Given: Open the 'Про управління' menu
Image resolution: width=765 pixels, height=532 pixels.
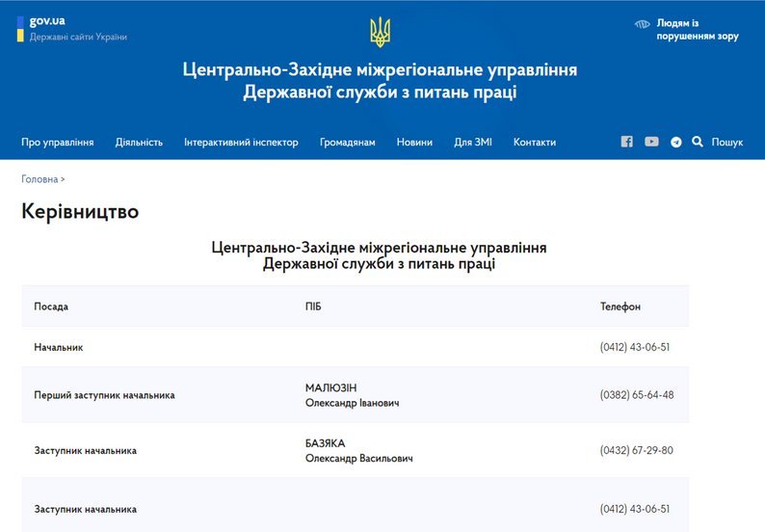Looking at the screenshot, I should [58, 142].
